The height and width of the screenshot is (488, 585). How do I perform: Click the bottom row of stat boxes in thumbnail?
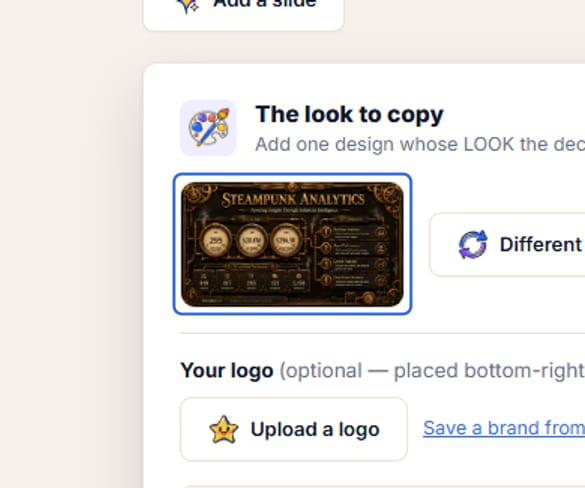tap(251, 281)
